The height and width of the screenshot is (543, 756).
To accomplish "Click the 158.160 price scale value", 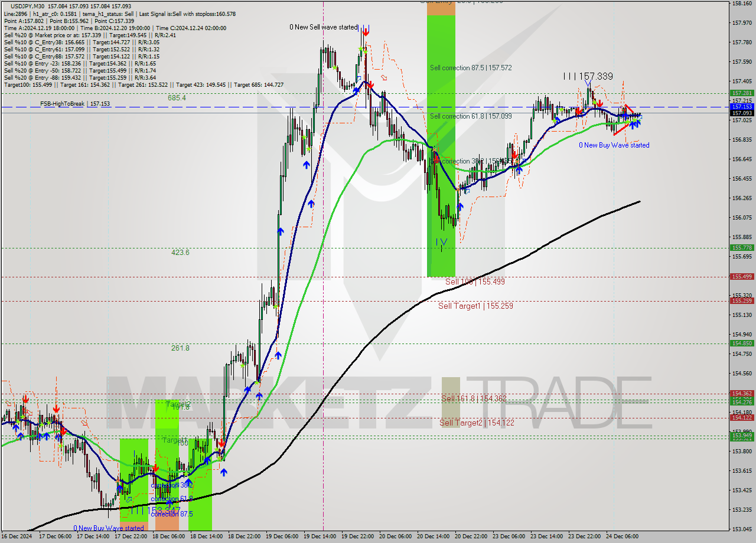I will pos(742,4).
